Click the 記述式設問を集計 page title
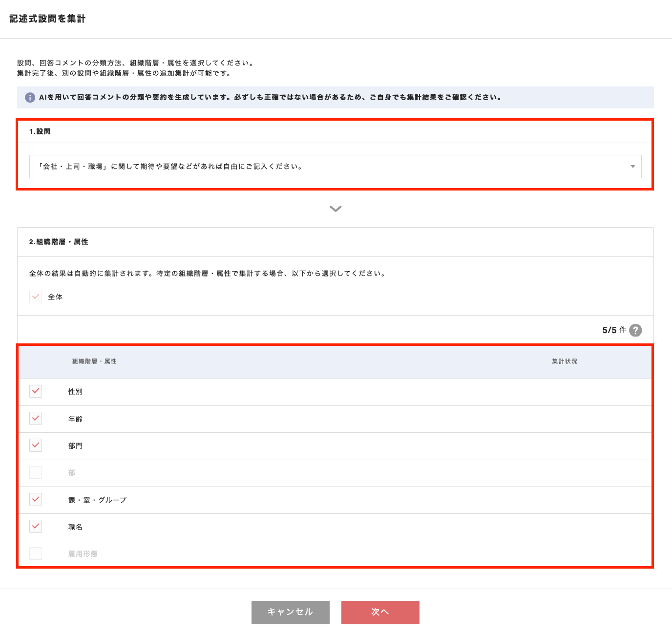672x636 pixels. (47, 19)
